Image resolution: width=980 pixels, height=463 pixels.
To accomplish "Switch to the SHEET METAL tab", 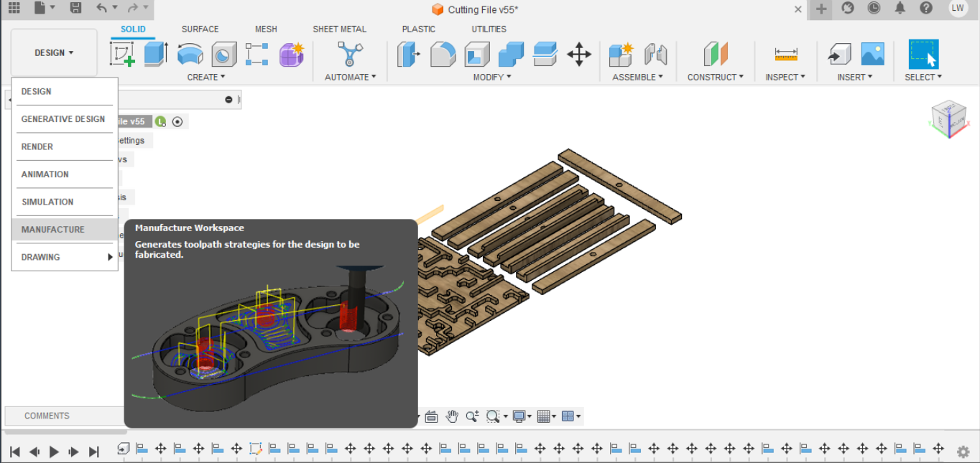I will click(339, 29).
